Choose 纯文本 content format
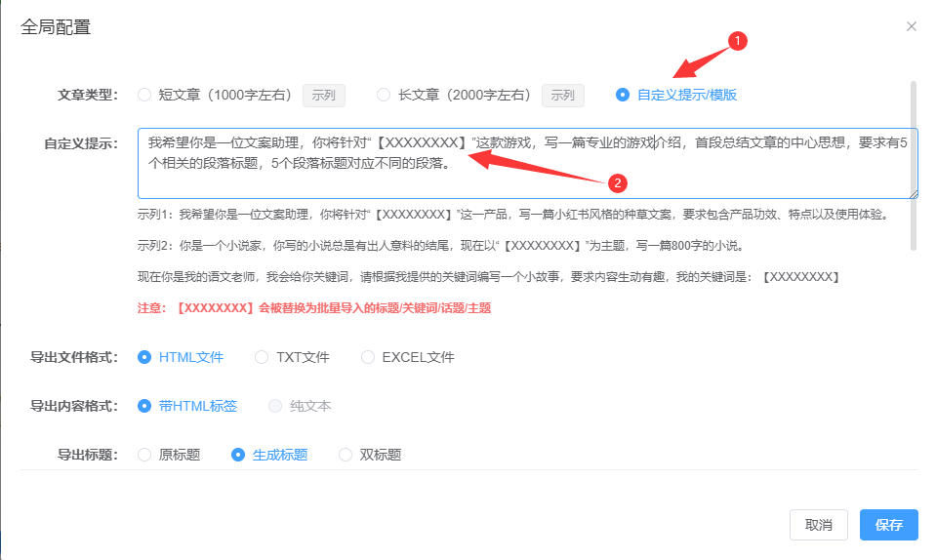The height and width of the screenshot is (560, 936). tap(276, 406)
